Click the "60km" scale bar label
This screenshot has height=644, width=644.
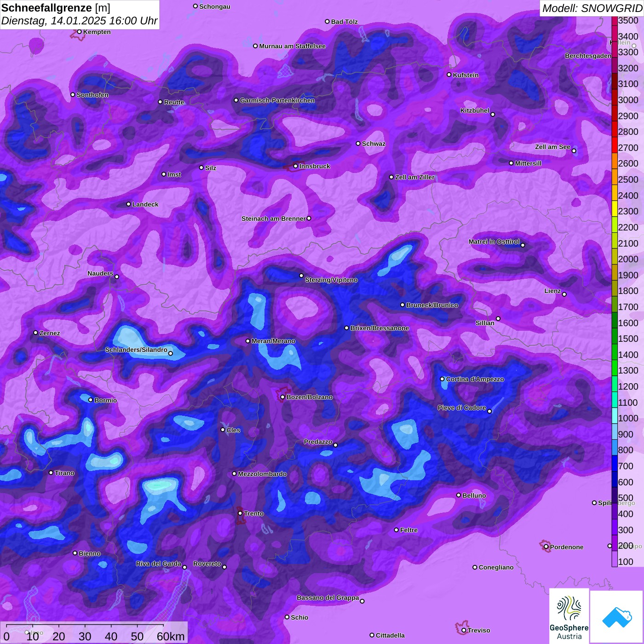[x=171, y=636]
